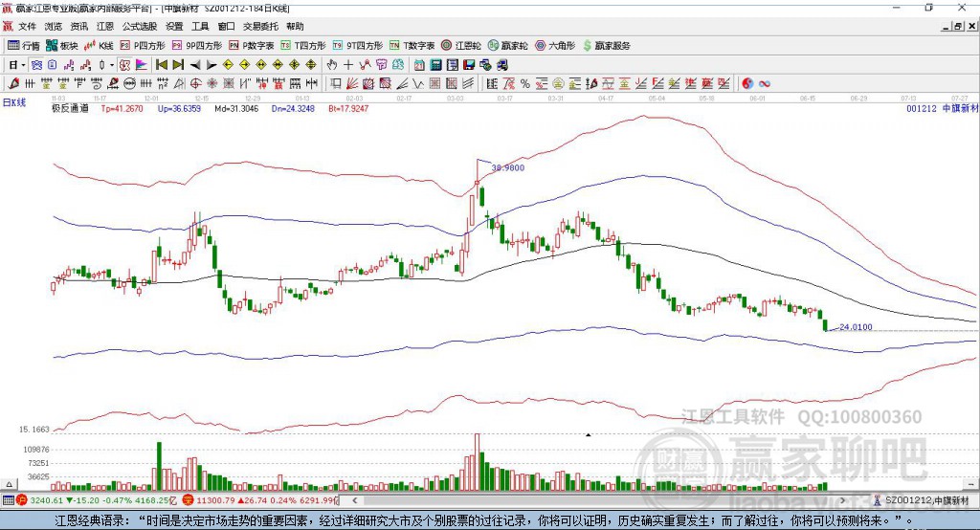The image size is (980, 530).
Task: Open the 工具 menu
Action: 200,26
